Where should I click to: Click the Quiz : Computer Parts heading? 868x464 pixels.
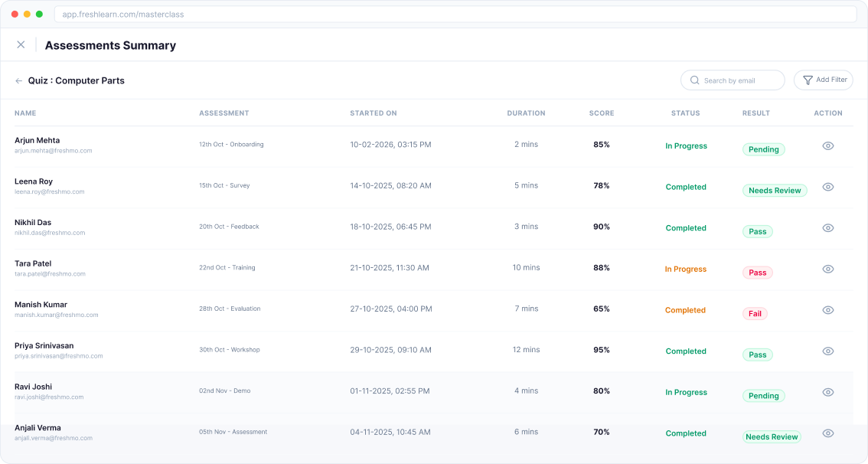tap(76, 80)
